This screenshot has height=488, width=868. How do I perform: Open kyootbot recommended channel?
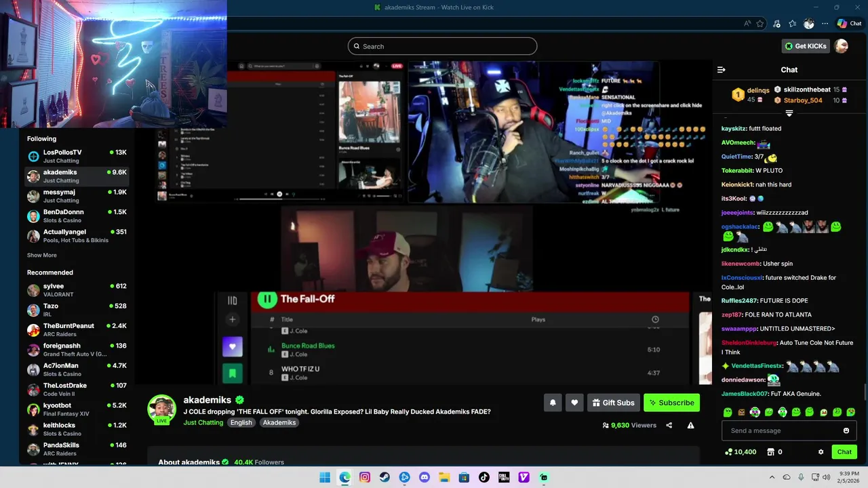77,409
